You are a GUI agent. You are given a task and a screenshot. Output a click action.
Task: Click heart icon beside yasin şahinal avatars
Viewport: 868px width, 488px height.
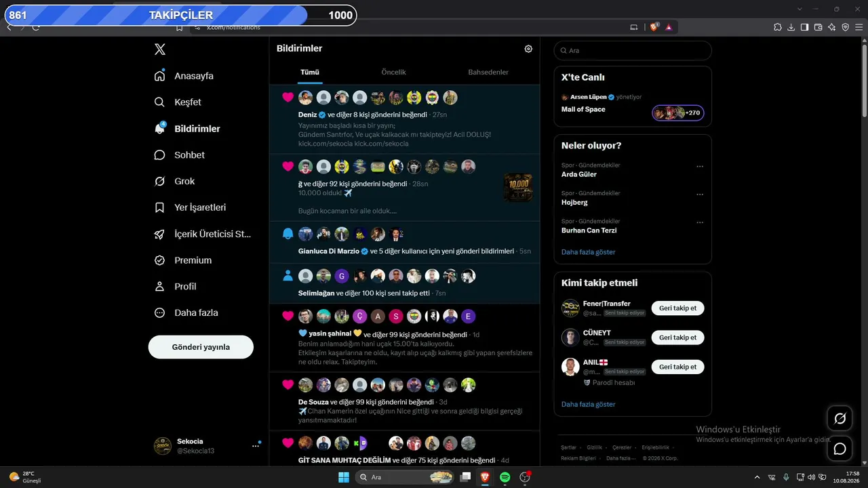[288, 316]
